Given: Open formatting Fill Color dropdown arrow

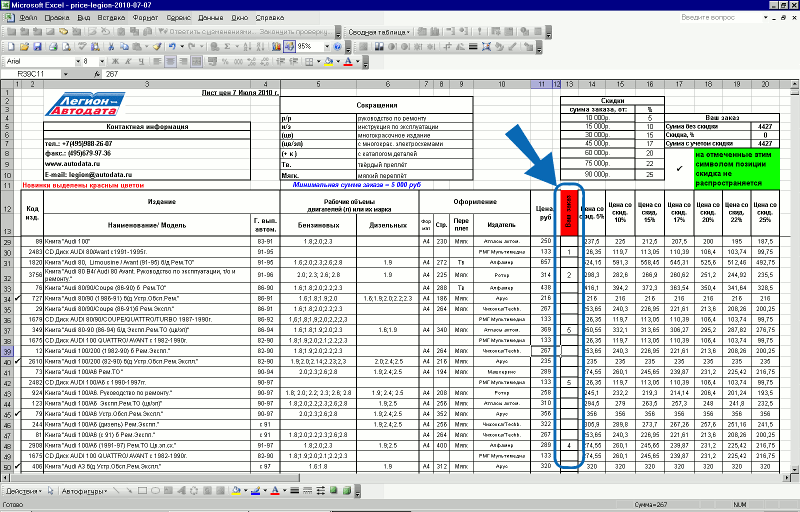Looking at the screenshot, I should coord(338,61).
